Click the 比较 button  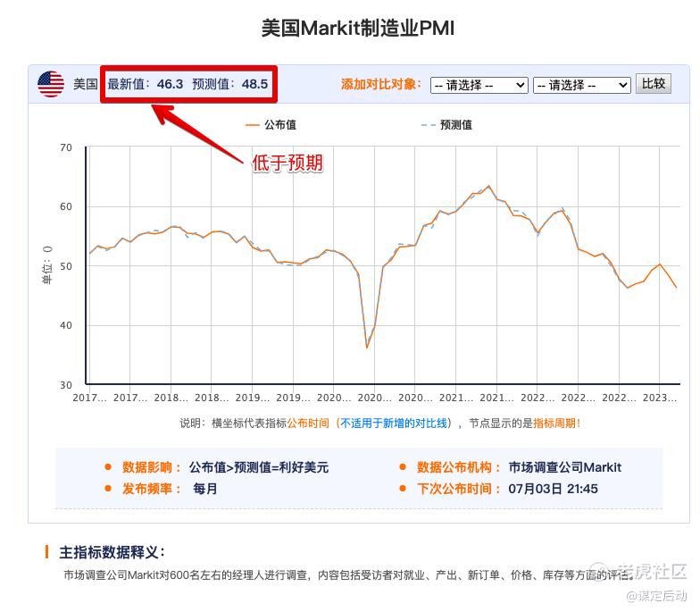coord(654,84)
